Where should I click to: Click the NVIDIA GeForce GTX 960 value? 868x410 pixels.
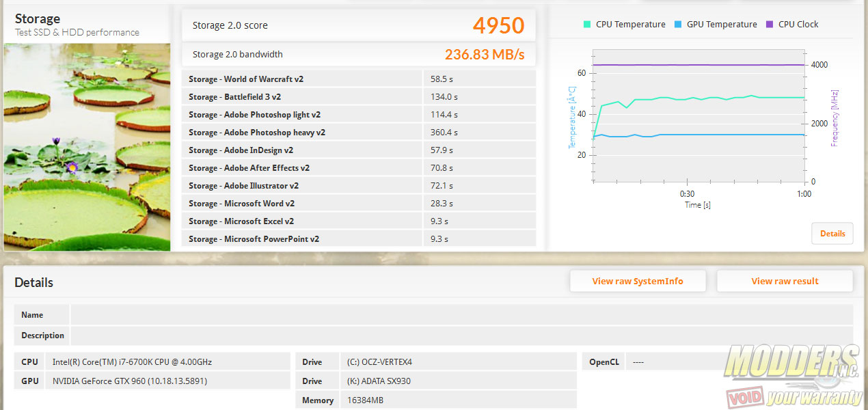coord(130,381)
